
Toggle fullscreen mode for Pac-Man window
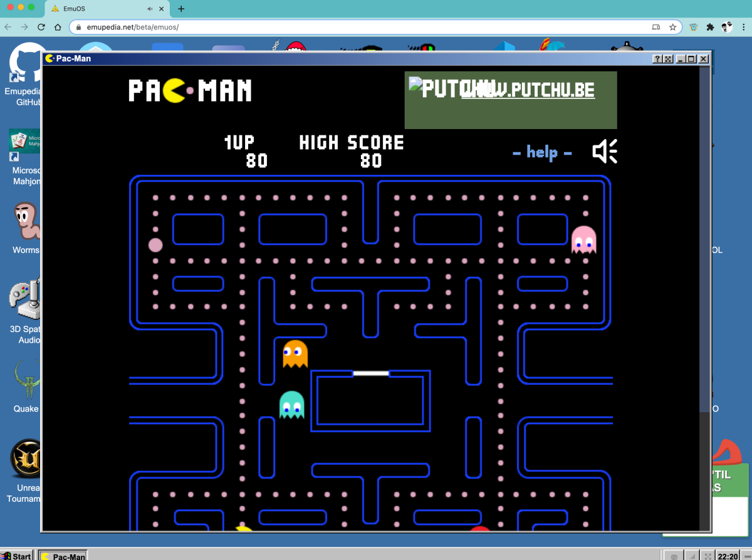click(x=668, y=59)
